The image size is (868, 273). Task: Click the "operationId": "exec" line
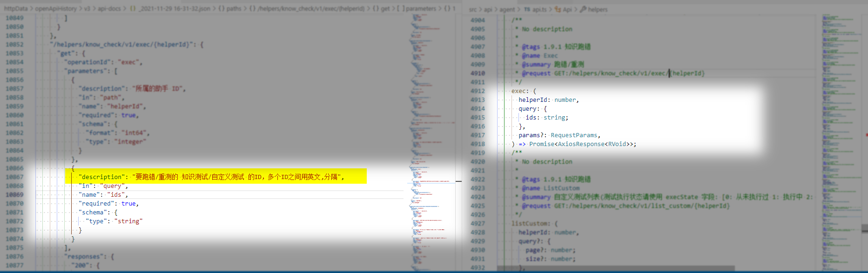[x=103, y=62]
